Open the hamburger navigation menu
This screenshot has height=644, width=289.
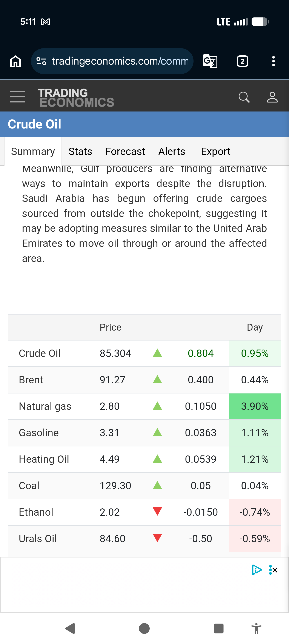(17, 97)
